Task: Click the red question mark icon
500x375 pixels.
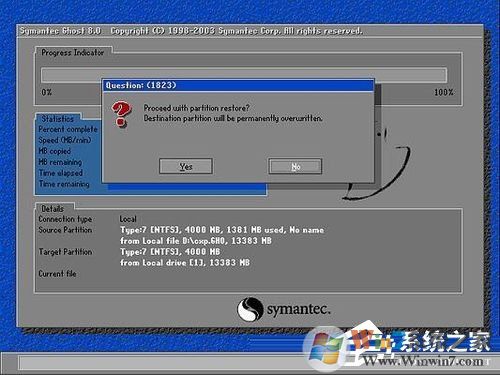Action: (121, 114)
